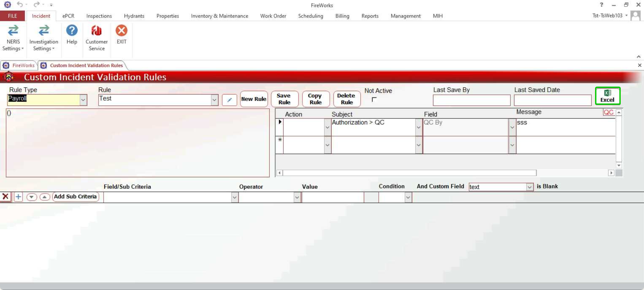Switch to the ePCR ribbon tab
Screen dimensions: 644x290
pos(68,16)
